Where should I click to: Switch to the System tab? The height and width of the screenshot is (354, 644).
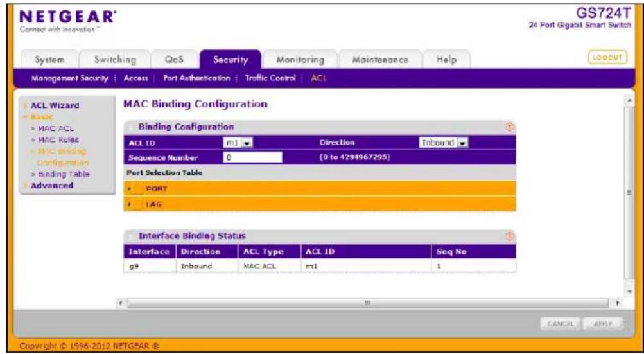(49, 60)
